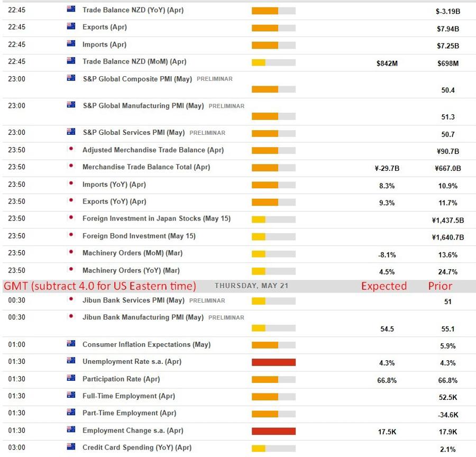This screenshot has width=476, height=457.
Task: Open Trade Balance NZD (YoY) (Apr) event
Action: pos(133,10)
